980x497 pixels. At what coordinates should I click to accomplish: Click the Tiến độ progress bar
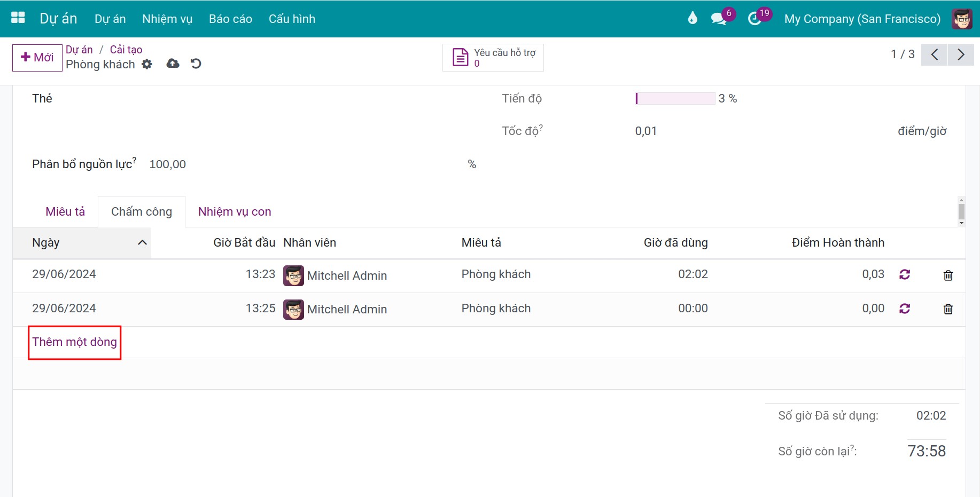tap(675, 98)
